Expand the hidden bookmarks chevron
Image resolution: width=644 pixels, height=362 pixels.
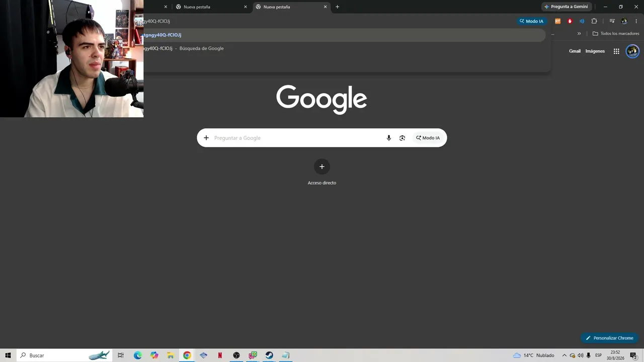coord(579,34)
